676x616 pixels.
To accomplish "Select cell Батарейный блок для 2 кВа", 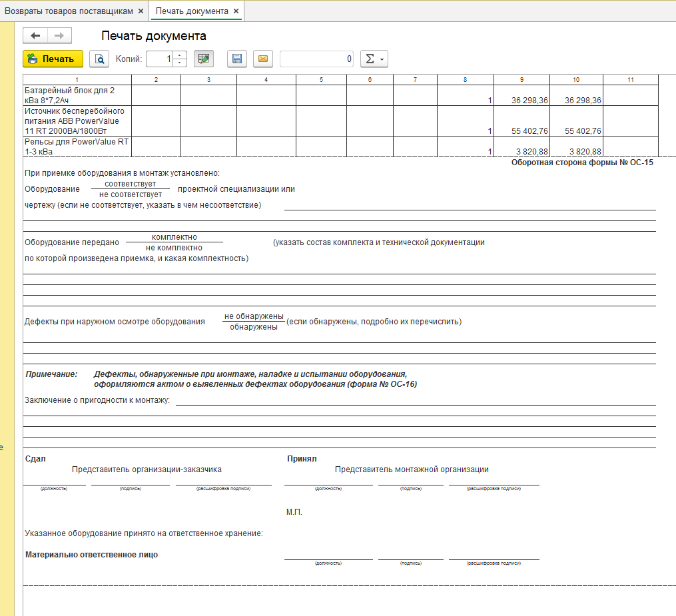I will pos(77,95).
